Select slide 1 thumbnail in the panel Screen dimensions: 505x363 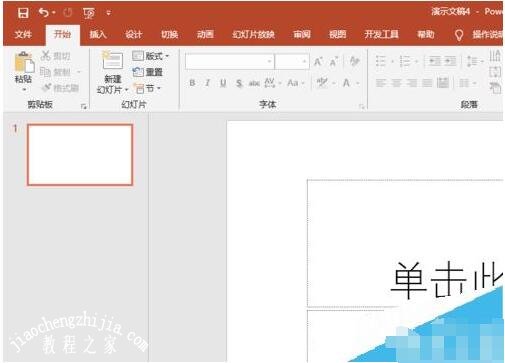tap(80, 155)
